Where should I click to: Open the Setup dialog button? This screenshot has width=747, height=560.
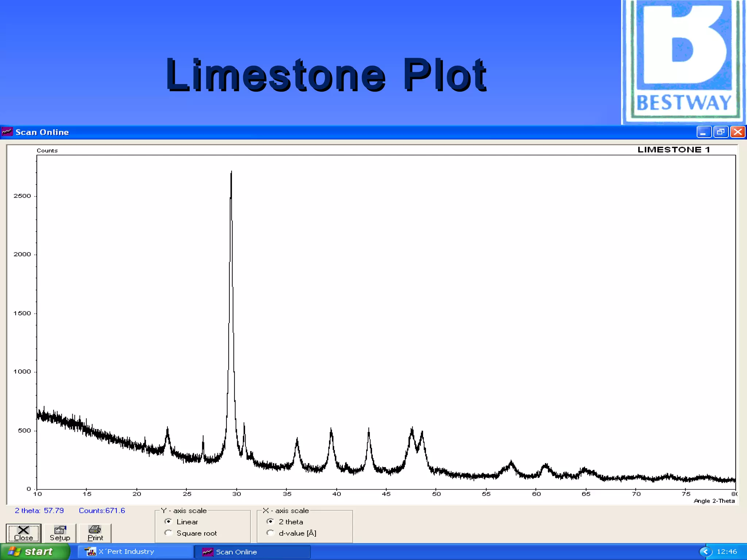[60, 533]
